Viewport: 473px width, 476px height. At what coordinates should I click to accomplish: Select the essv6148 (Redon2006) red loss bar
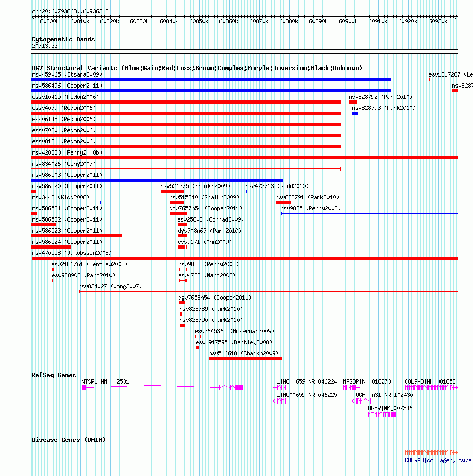[x=186, y=124]
